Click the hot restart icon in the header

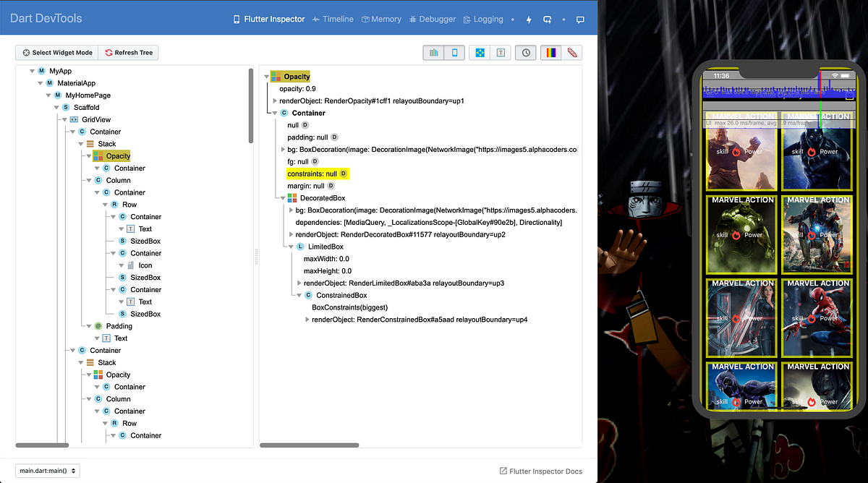click(x=547, y=20)
